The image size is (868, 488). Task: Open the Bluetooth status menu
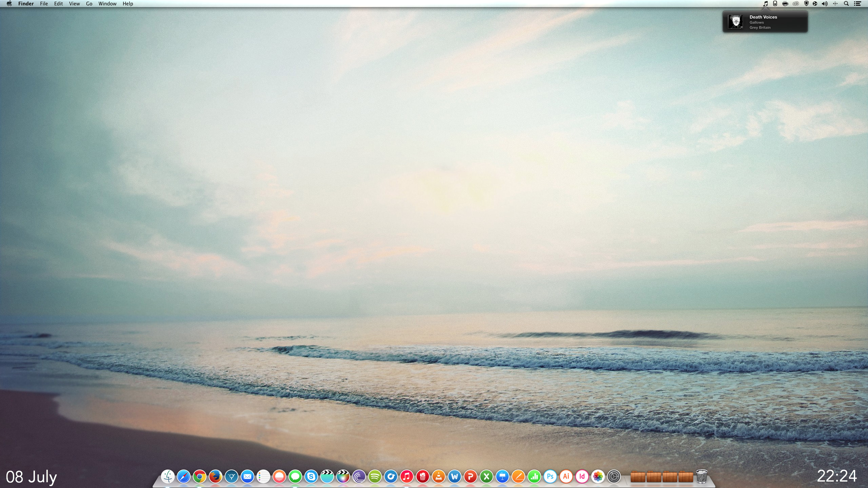(835, 4)
